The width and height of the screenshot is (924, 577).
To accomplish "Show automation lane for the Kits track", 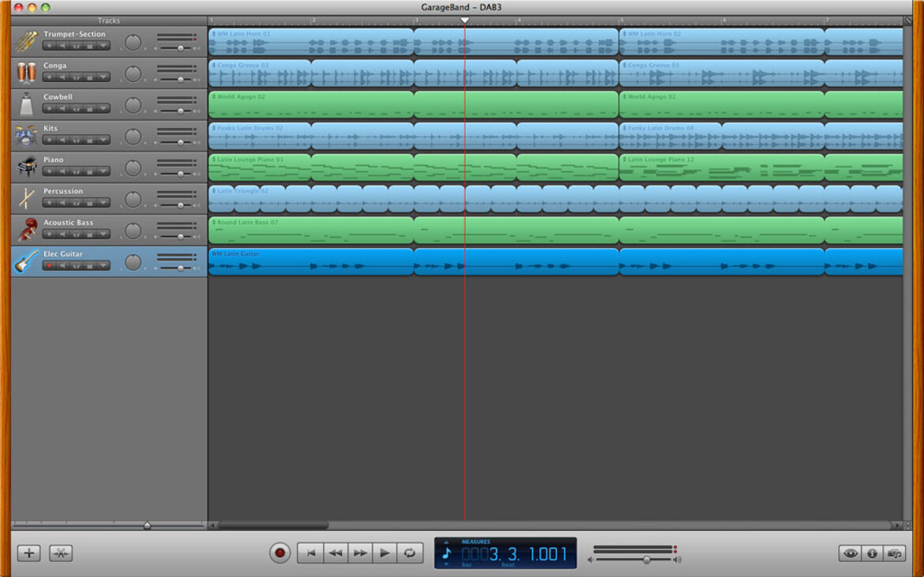I will click(x=103, y=141).
